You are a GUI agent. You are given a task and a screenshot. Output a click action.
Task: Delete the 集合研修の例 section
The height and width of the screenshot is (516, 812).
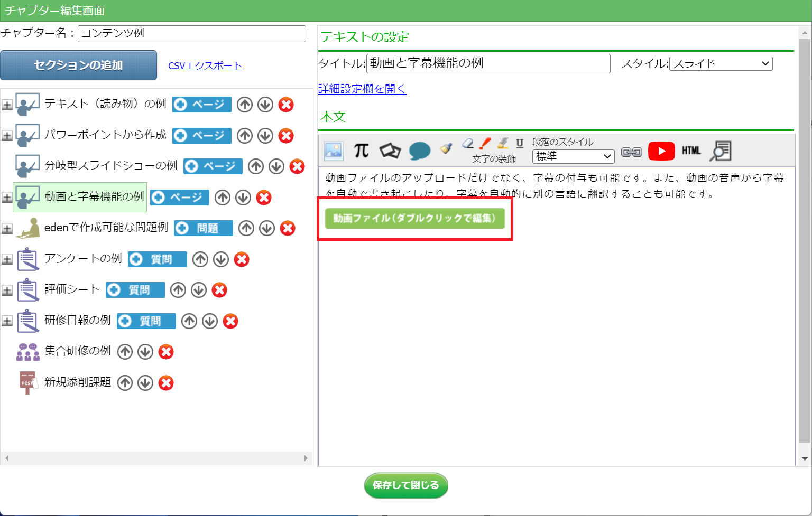click(166, 352)
